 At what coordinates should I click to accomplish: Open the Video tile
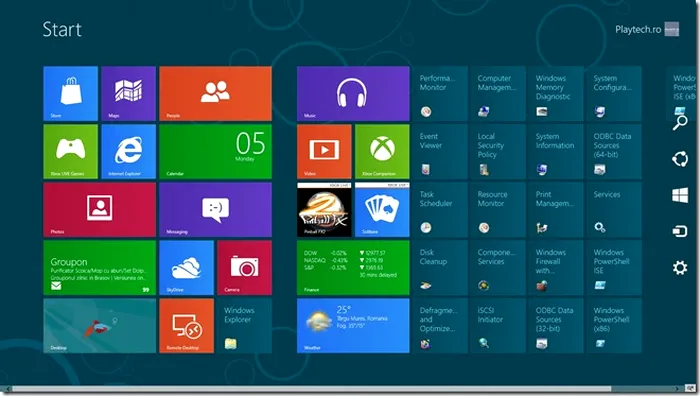tap(324, 151)
